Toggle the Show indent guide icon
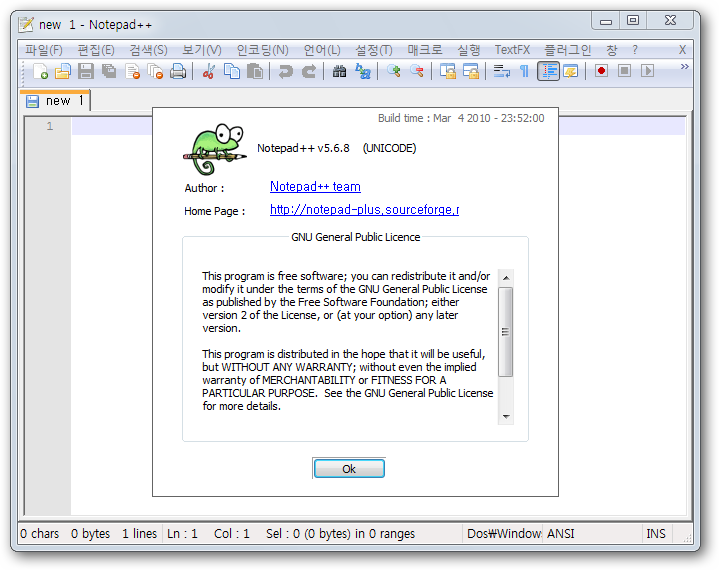 point(548,71)
